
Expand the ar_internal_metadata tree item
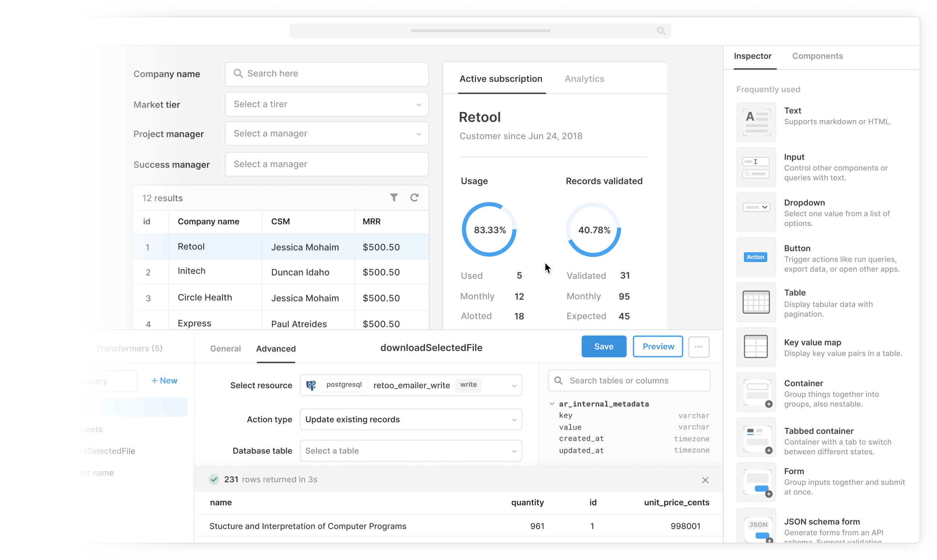[552, 403]
